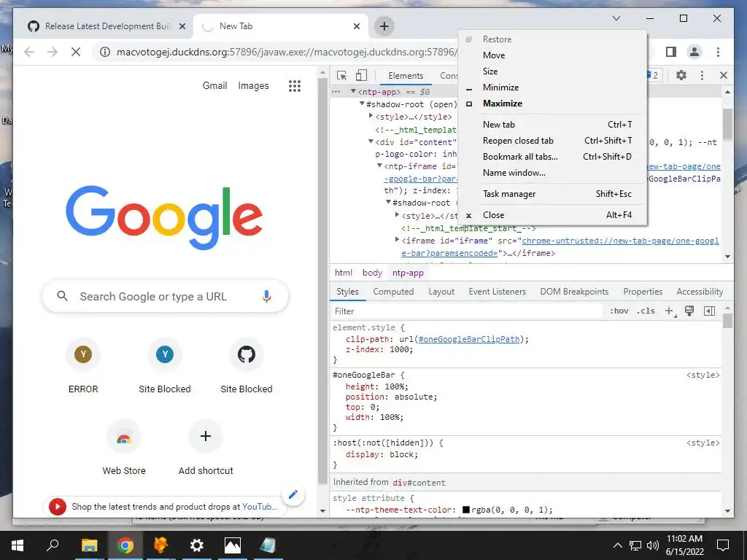Close the Release Latest Development Build tab
The height and width of the screenshot is (560, 747).
coord(182,26)
